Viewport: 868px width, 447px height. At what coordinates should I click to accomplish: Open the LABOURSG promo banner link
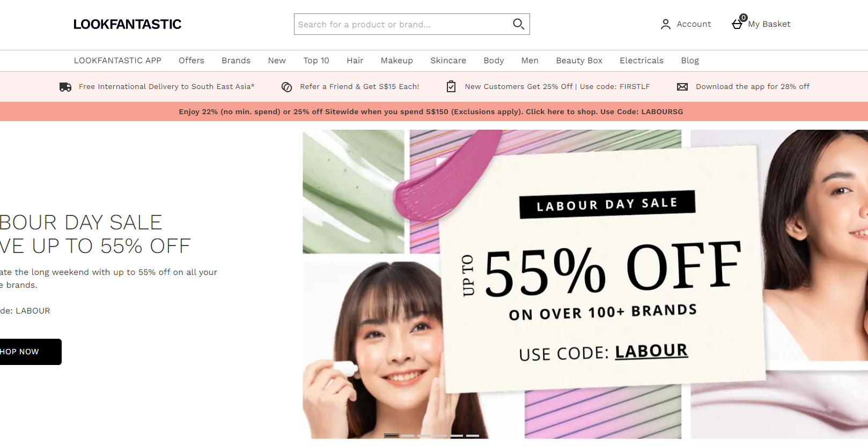tap(431, 111)
